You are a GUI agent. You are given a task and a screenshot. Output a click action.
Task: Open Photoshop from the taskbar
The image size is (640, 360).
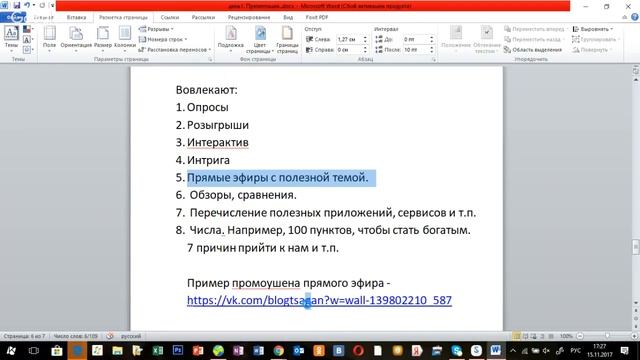178,351
